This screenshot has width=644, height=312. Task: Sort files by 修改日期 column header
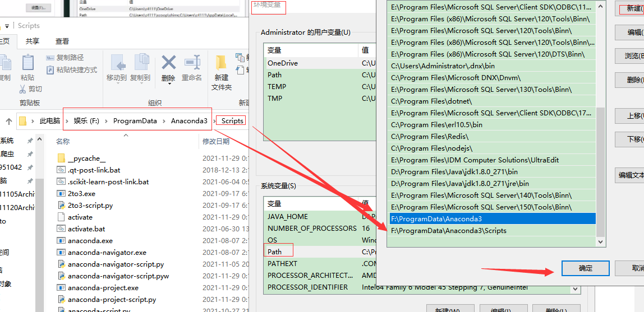pos(216,142)
